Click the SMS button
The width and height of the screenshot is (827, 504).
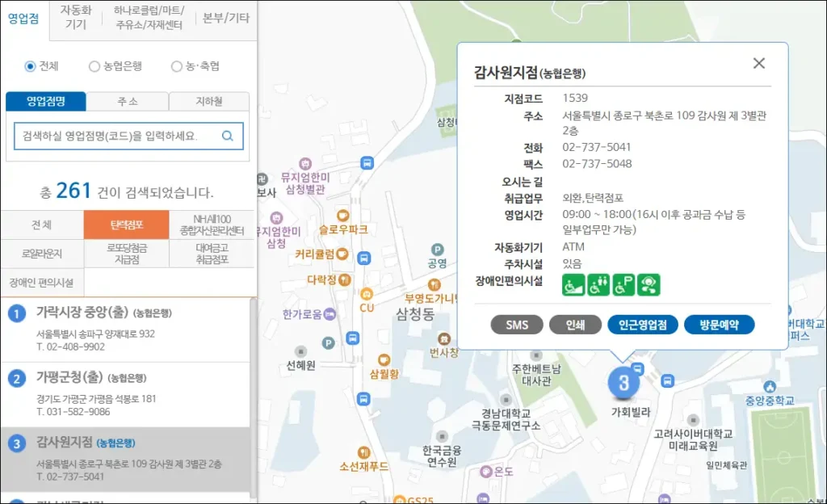517,325
